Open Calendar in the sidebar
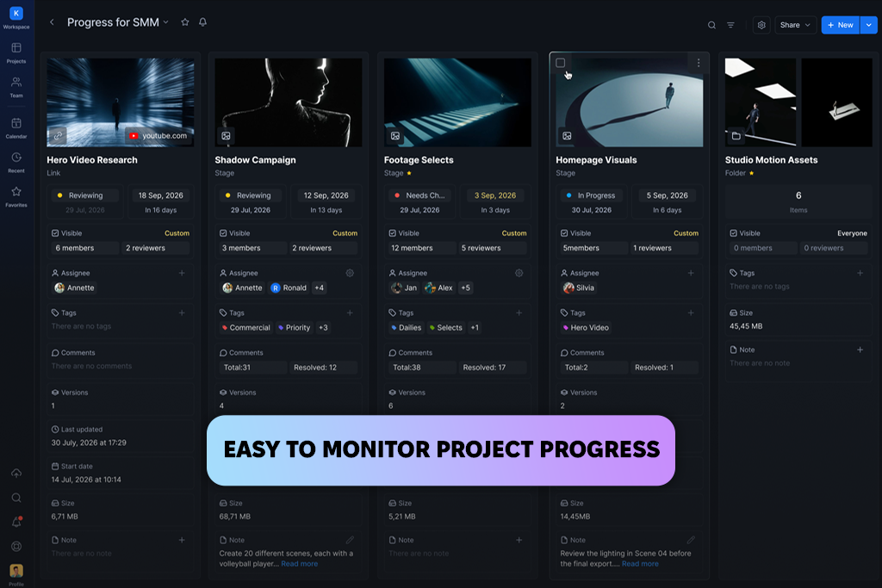The image size is (882, 588). [x=16, y=127]
